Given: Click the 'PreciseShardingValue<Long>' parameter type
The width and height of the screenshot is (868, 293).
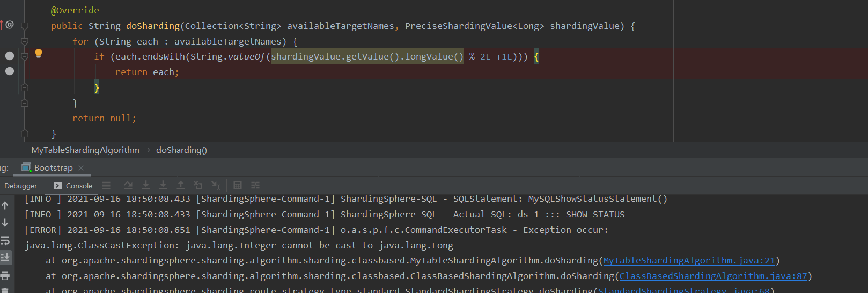Looking at the screenshot, I should pos(475,26).
